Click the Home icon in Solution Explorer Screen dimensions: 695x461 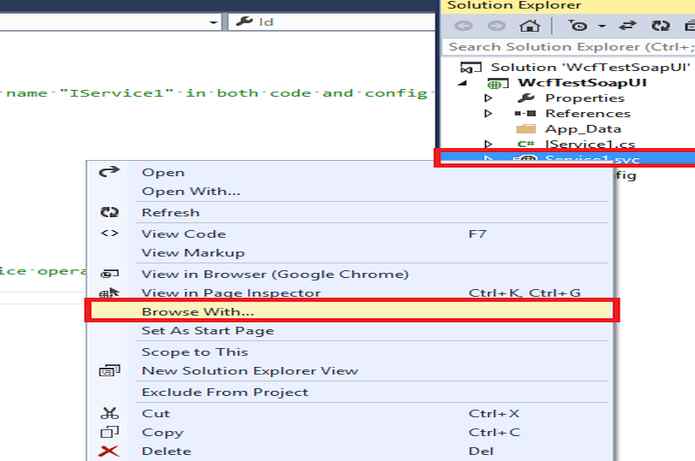pos(530,26)
